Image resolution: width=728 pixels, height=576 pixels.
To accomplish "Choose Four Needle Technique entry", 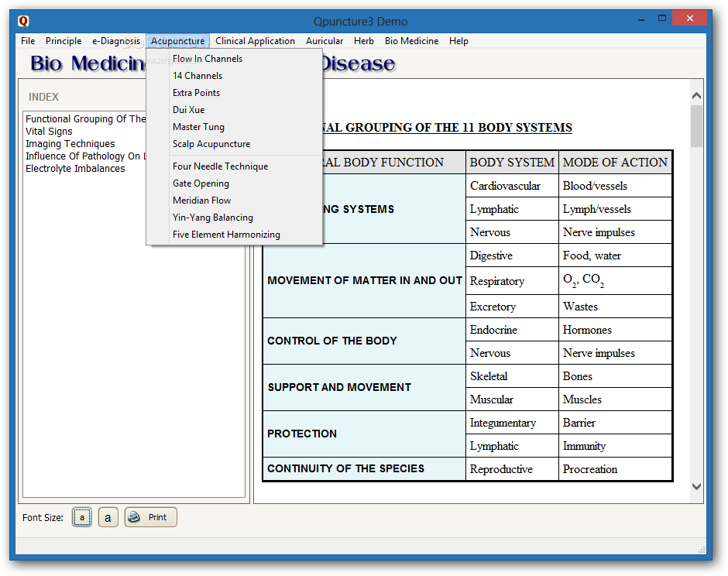I will (235, 166).
